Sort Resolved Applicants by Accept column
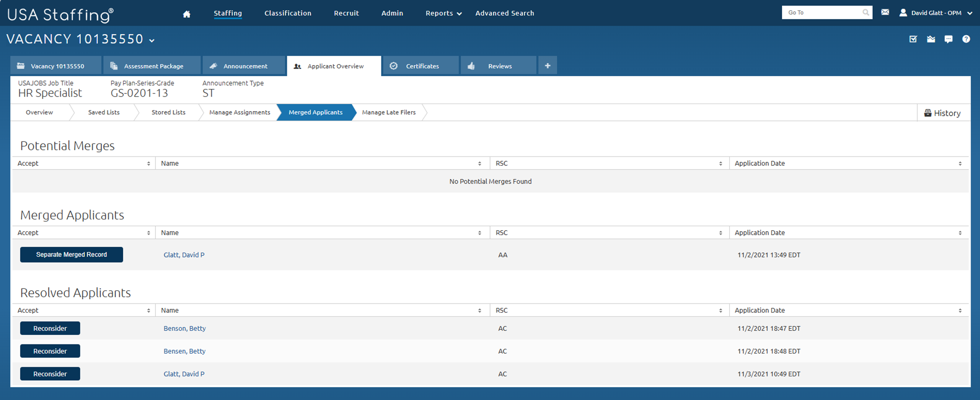980x400 pixels. [148, 310]
